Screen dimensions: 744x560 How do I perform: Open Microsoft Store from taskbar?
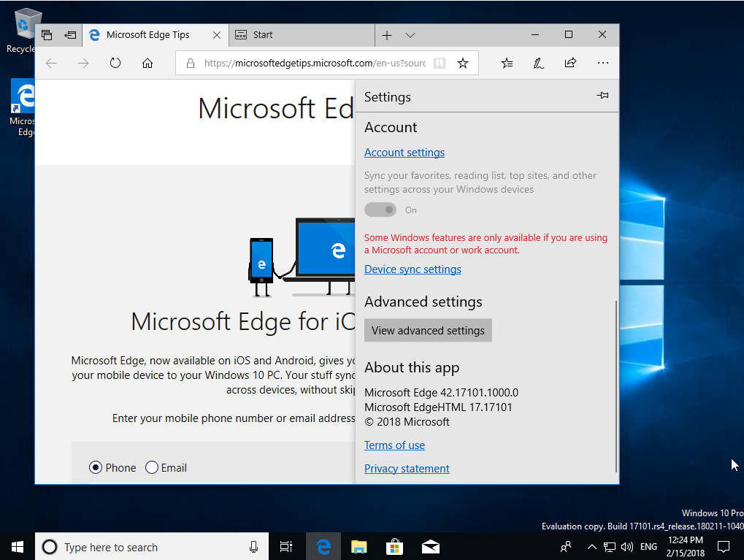pyautogui.click(x=394, y=547)
